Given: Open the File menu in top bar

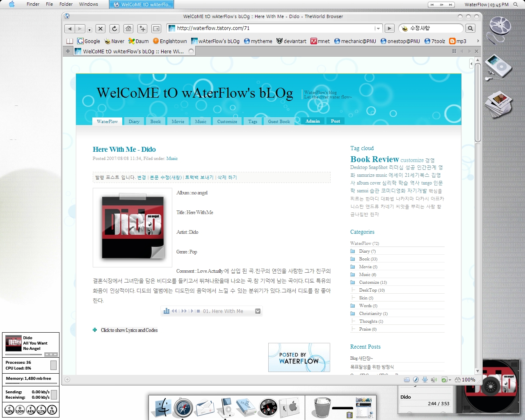Looking at the screenshot, I should click(49, 4).
